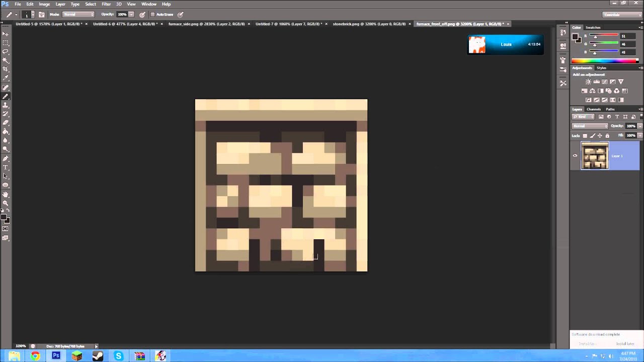The width and height of the screenshot is (644, 362).
Task: Click the Layer 1 thumbnail
Action: [x=595, y=155]
